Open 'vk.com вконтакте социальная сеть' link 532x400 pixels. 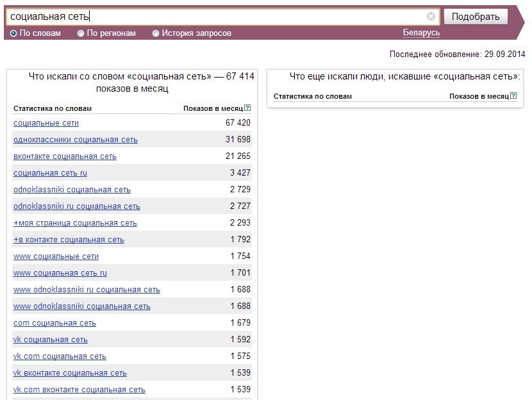79,390
